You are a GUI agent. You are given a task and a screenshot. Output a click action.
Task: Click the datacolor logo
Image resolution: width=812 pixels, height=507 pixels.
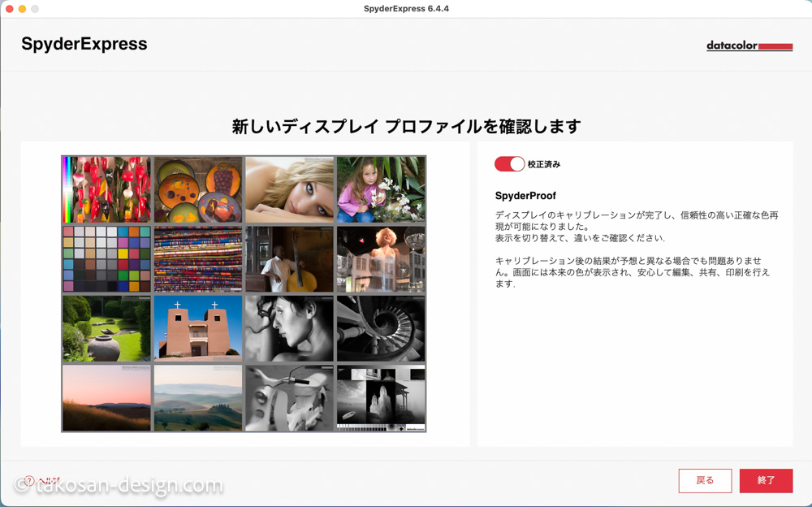point(749,46)
